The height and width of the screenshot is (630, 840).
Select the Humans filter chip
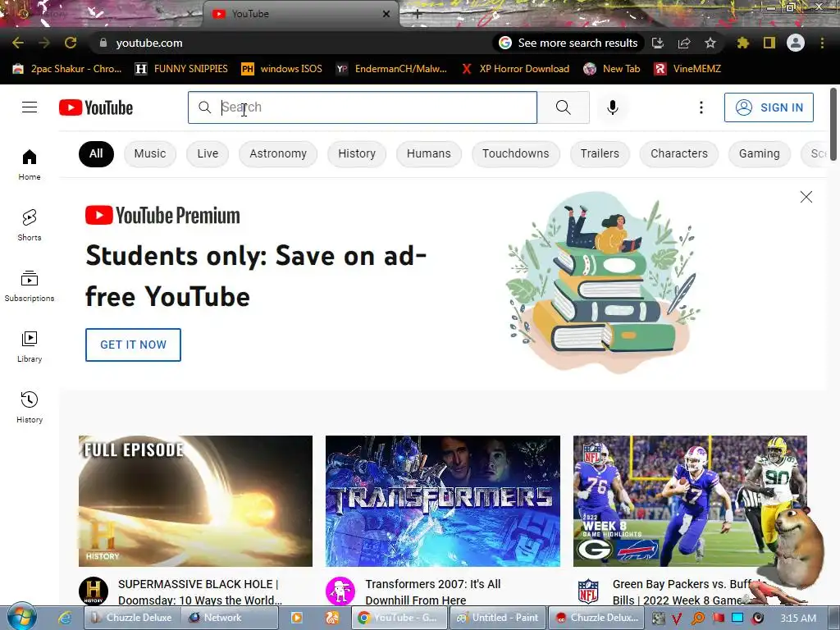click(428, 153)
